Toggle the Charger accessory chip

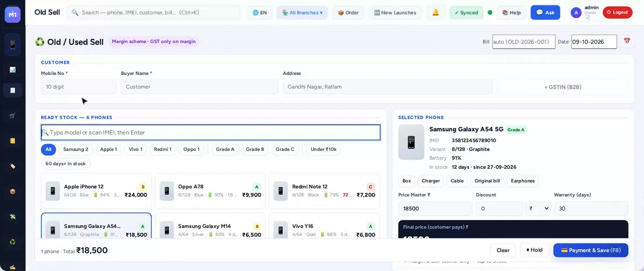[431, 181]
